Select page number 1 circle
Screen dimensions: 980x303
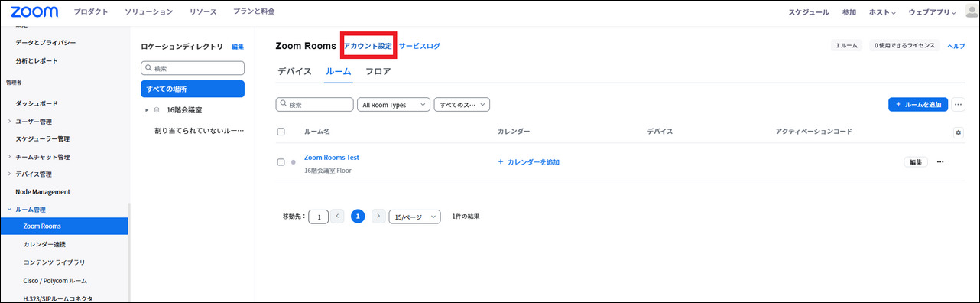click(x=358, y=217)
